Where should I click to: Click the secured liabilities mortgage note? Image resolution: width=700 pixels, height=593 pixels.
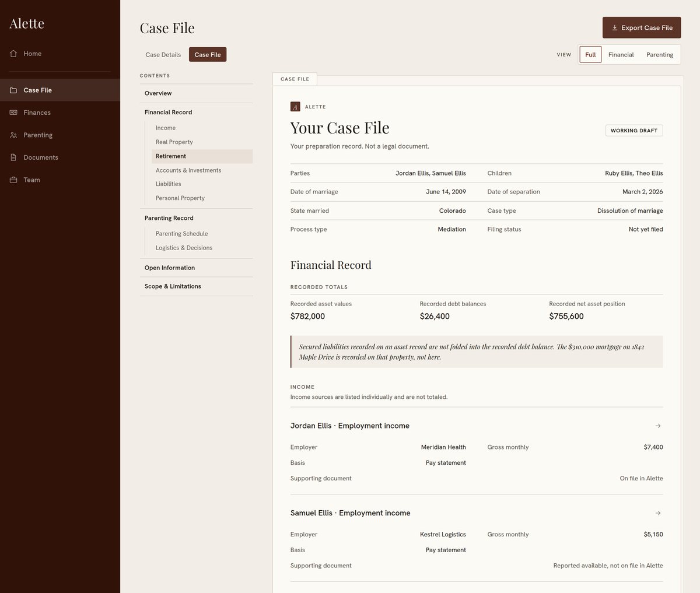tap(477, 352)
